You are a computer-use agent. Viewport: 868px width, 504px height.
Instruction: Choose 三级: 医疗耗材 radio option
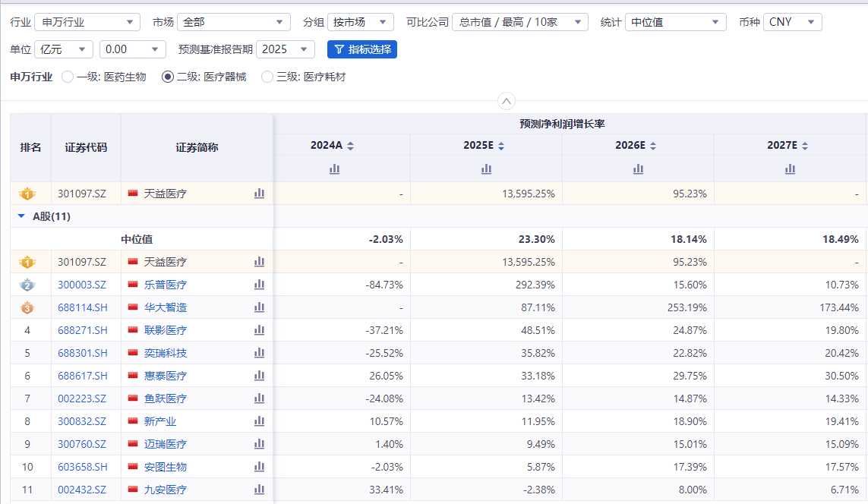click(267, 77)
